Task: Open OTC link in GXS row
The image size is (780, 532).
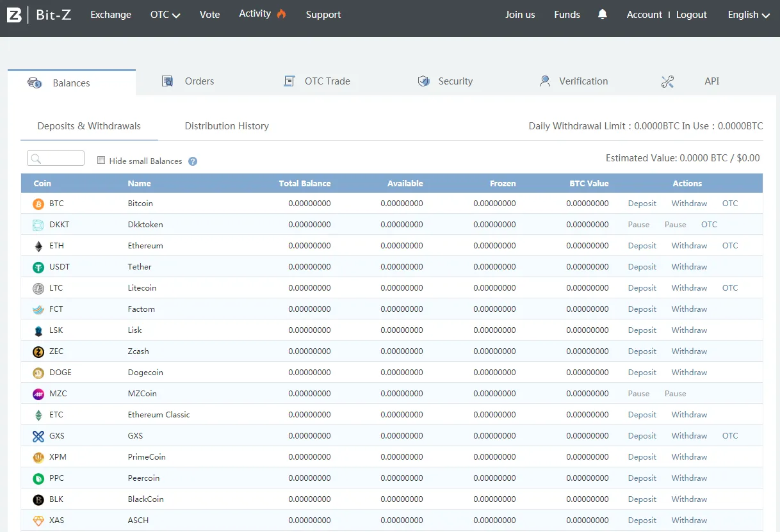Action: [x=730, y=436]
